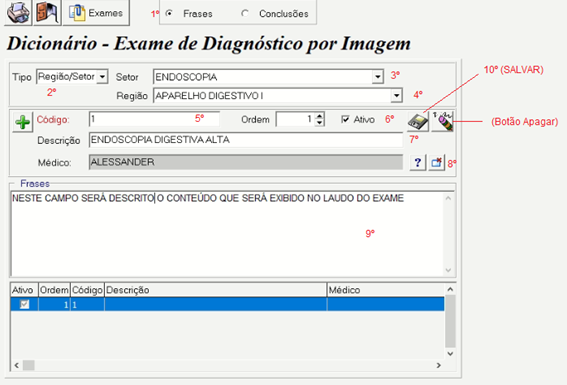Click the eraser delete icon
Image resolution: width=567 pixels, height=385 pixels.
pos(443,122)
